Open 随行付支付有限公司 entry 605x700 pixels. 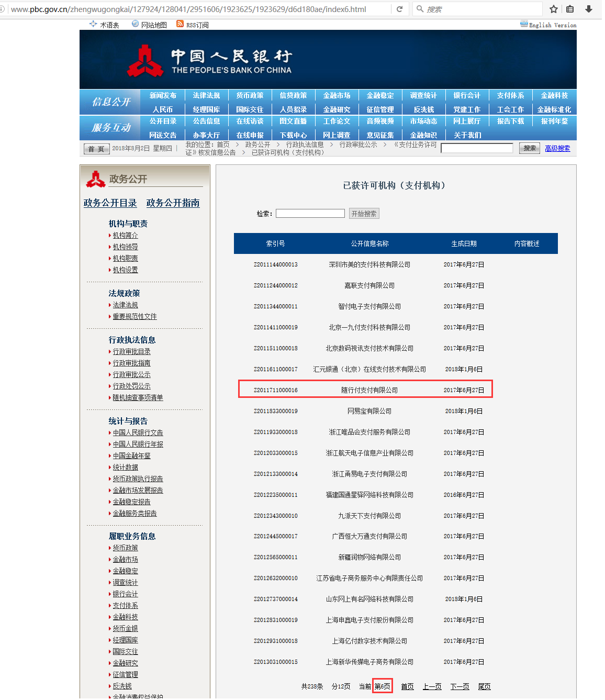click(x=369, y=391)
